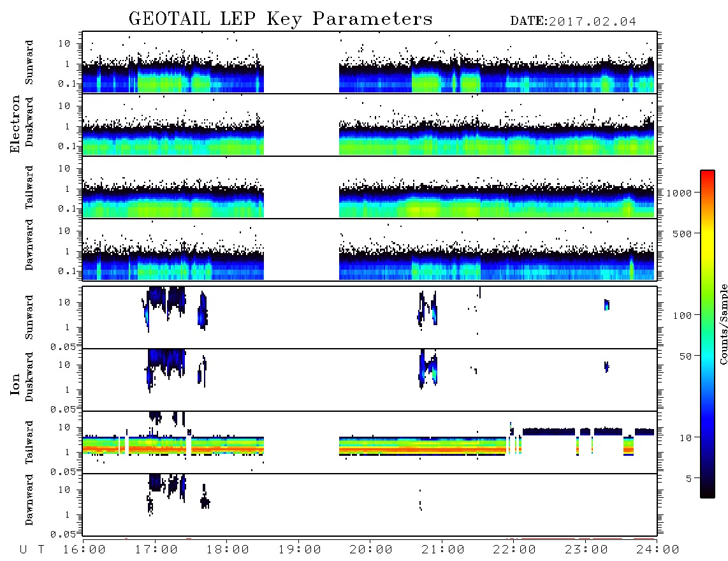Click the vertical "Electron" group label

15,124
